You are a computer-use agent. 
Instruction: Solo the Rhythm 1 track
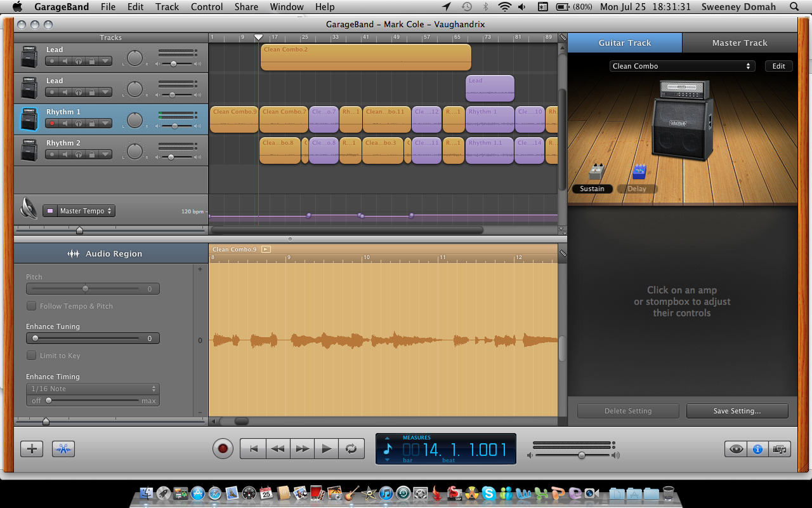click(79, 123)
